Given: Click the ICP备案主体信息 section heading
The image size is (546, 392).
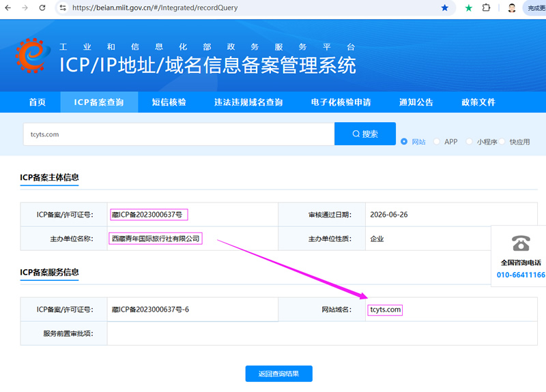Looking at the screenshot, I should point(49,177).
